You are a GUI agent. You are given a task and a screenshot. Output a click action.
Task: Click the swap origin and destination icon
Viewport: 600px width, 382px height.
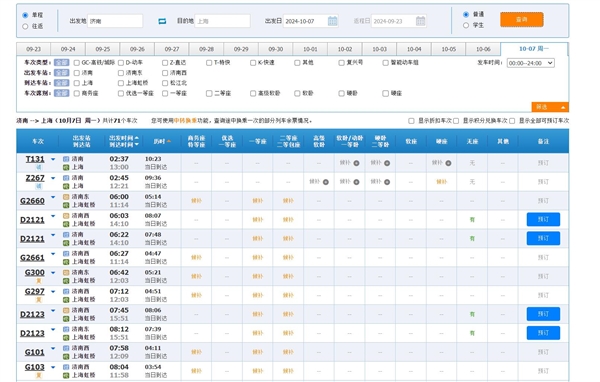(x=162, y=21)
